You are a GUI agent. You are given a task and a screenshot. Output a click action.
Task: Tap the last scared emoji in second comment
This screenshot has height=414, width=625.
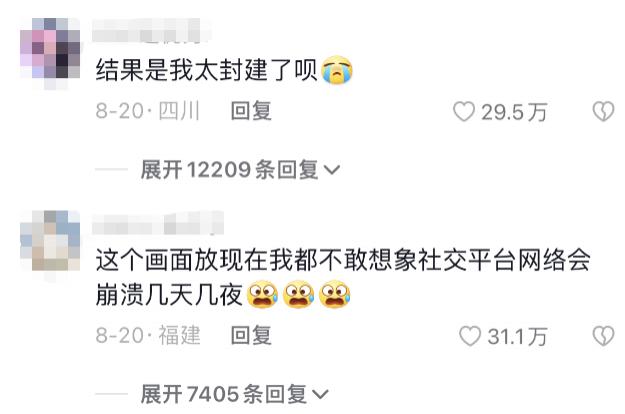click(335, 295)
